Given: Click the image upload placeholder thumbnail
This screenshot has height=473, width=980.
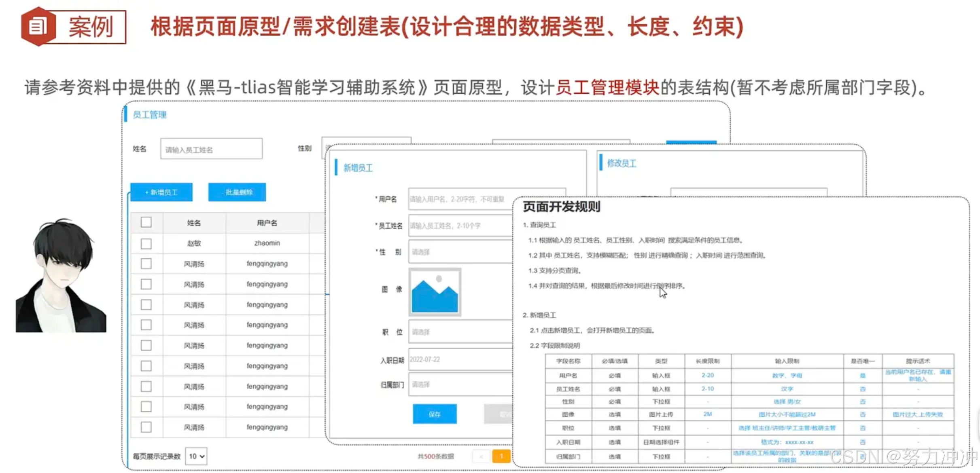Looking at the screenshot, I should pyautogui.click(x=435, y=292).
